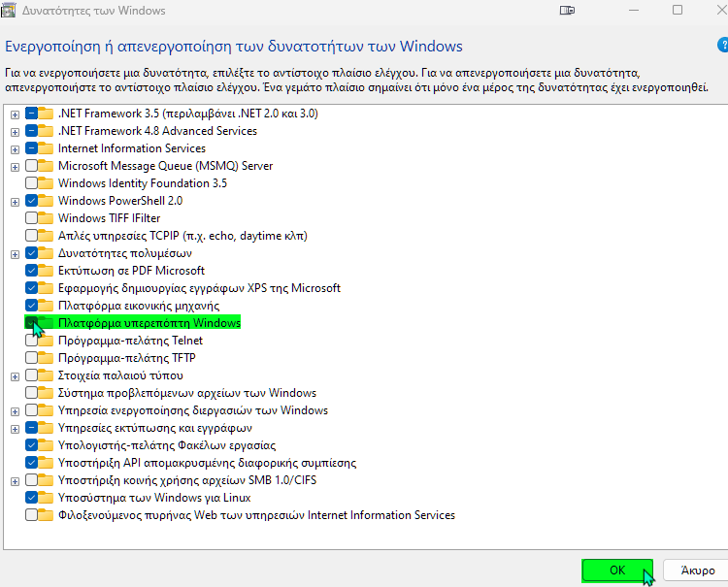
Task: Click the Πρόγραμμα-πελάτης TFTP folder icon
Action: [x=45, y=358]
